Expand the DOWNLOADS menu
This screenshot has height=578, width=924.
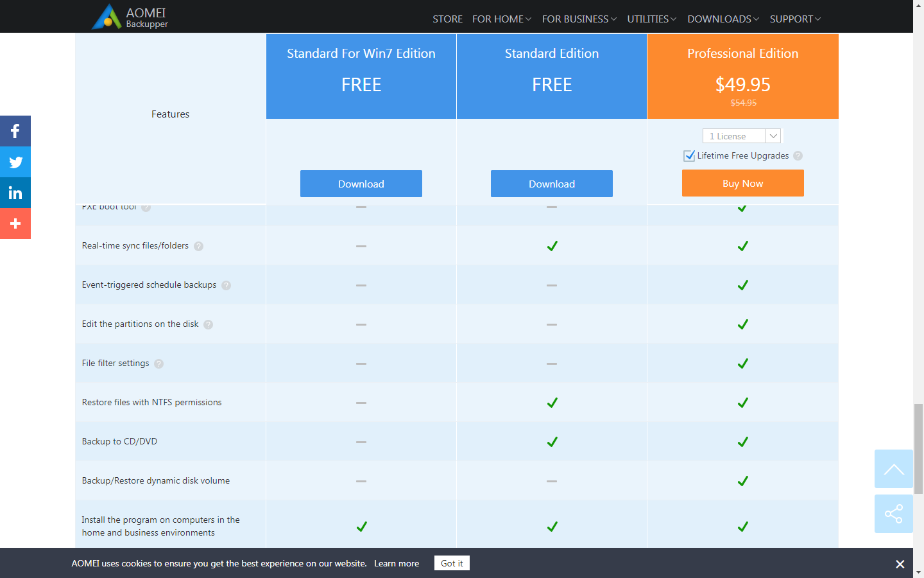coord(723,19)
